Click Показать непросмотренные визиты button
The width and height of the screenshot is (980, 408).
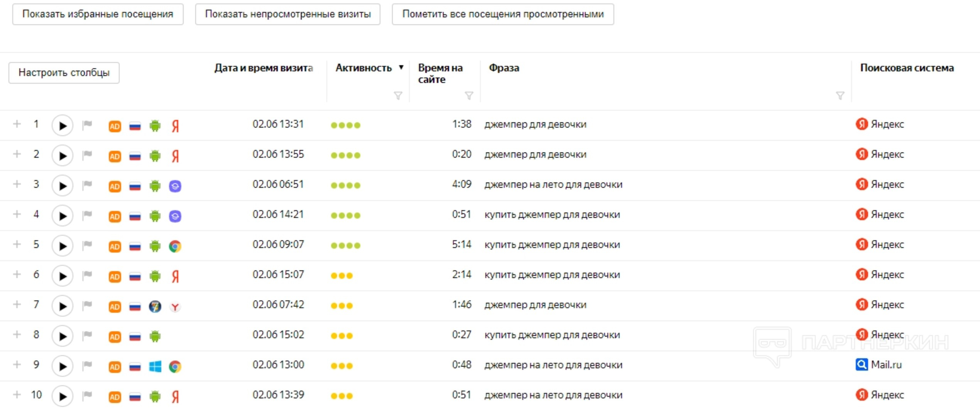click(288, 14)
